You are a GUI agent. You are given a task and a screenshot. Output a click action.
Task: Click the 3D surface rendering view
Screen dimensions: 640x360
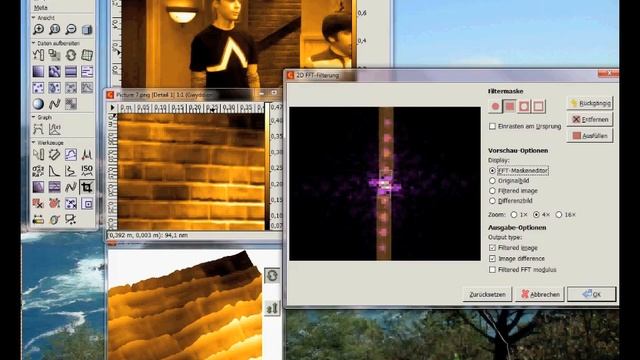pos(185,304)
